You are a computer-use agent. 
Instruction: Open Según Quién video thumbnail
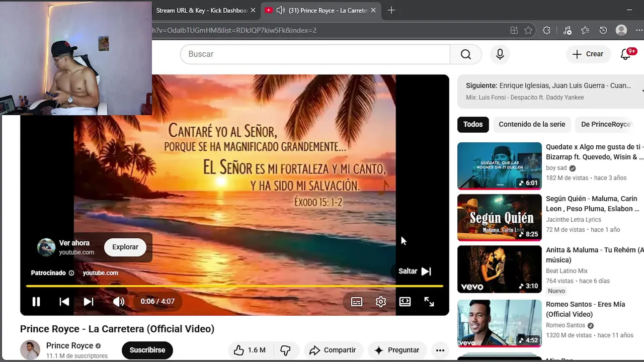point(500,218)
